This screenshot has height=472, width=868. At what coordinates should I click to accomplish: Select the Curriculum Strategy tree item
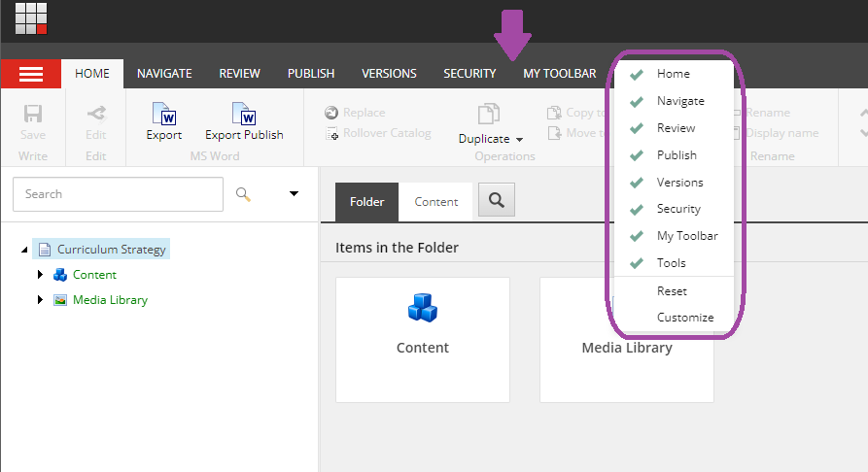pos(101,250)
